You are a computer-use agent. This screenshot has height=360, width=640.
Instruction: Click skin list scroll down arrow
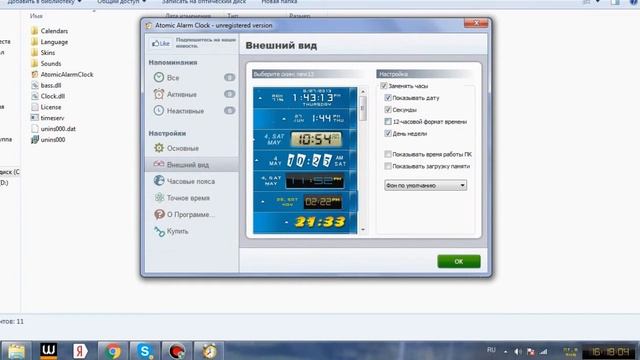point(363,230)
